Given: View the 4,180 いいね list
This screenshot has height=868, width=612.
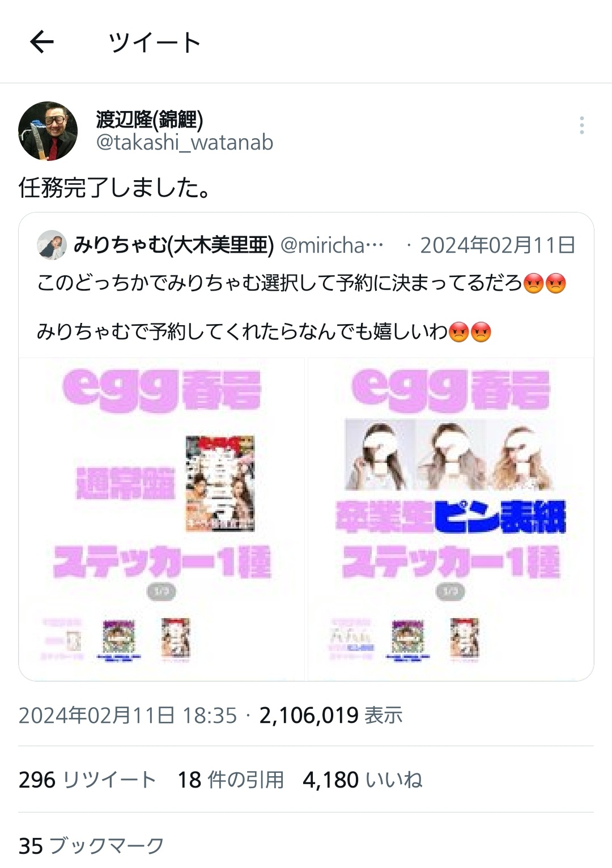Looking at the screenshot, I should coord(363,780).
